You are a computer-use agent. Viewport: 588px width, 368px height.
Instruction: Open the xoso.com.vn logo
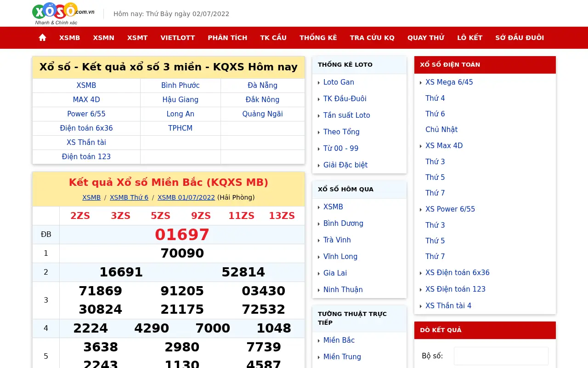tap(63, 14)
